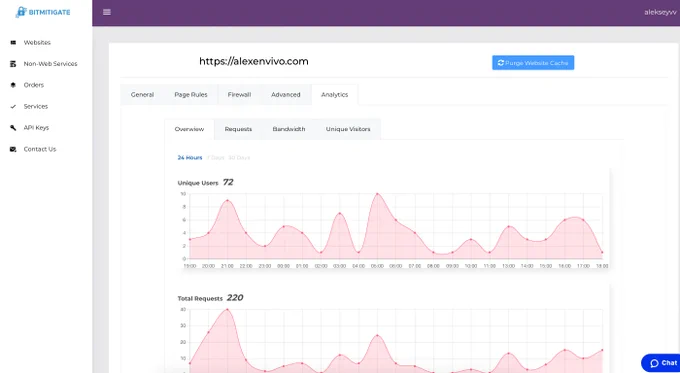
Task: Click the BitMitigate logo
Action: click(x=42, y=12)
